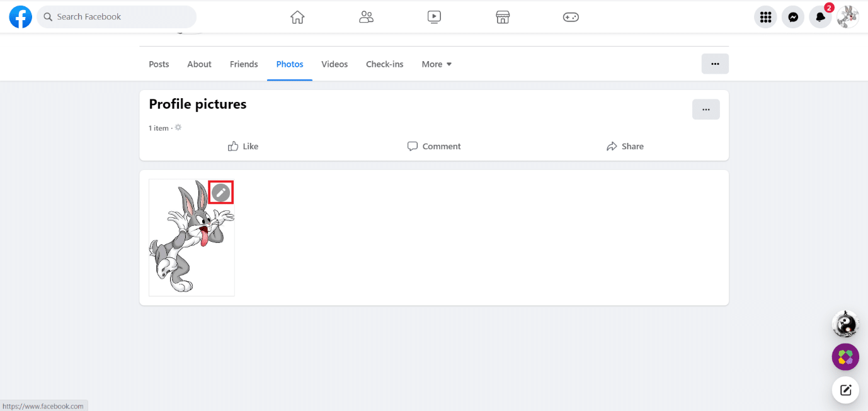868x411 pixels.
Task: Open the Watch video icon
Action: tap(434, 17)
